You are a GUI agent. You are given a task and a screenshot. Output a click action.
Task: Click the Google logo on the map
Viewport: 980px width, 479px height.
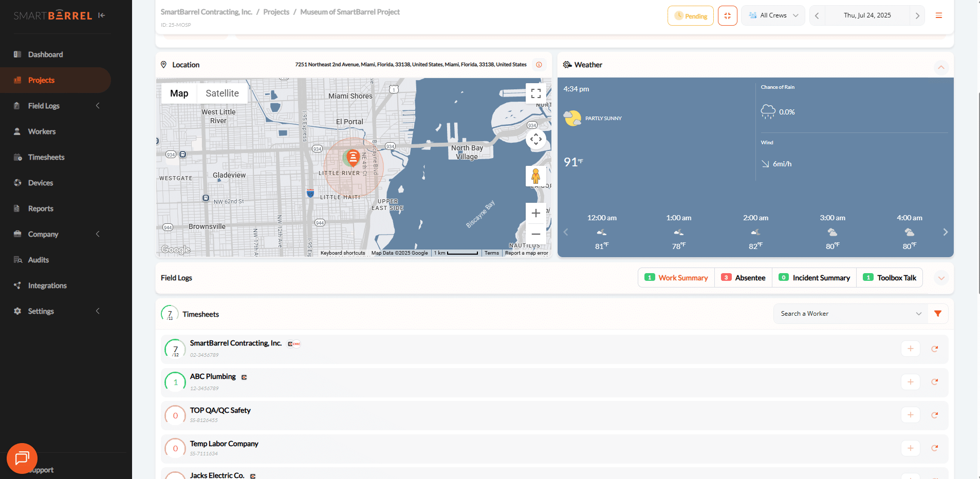176,250
